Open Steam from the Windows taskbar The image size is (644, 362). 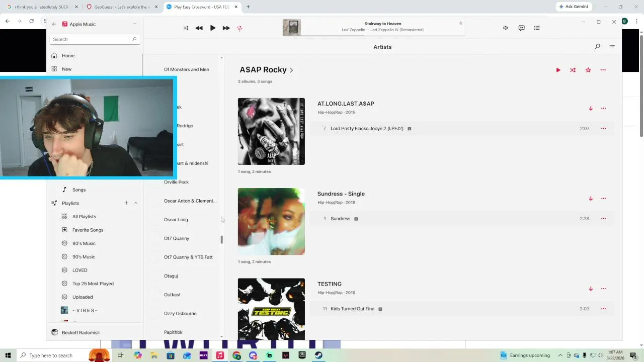coord(318,355)
